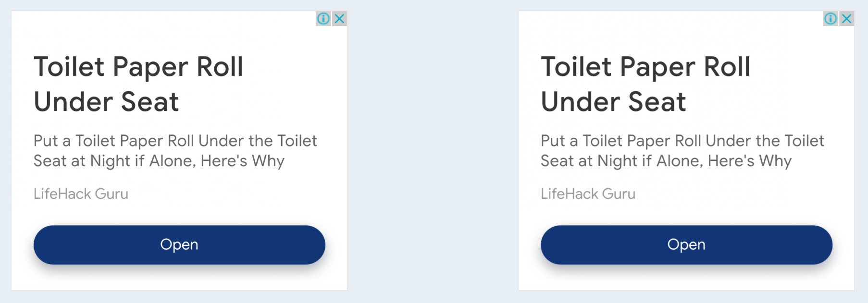Click the page background between the two ads

(x=433, y=151)
